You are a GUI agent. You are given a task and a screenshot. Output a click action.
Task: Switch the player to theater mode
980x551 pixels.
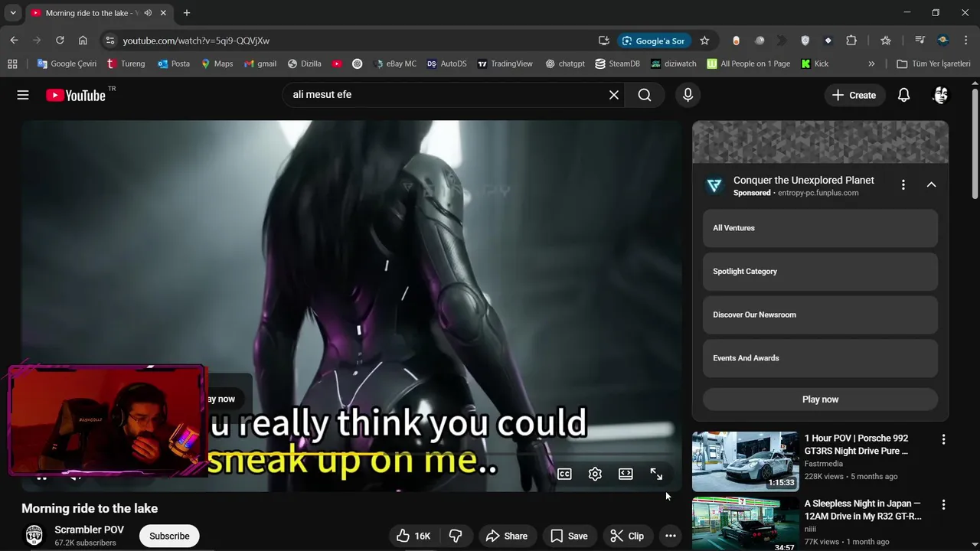click(626, 474)
